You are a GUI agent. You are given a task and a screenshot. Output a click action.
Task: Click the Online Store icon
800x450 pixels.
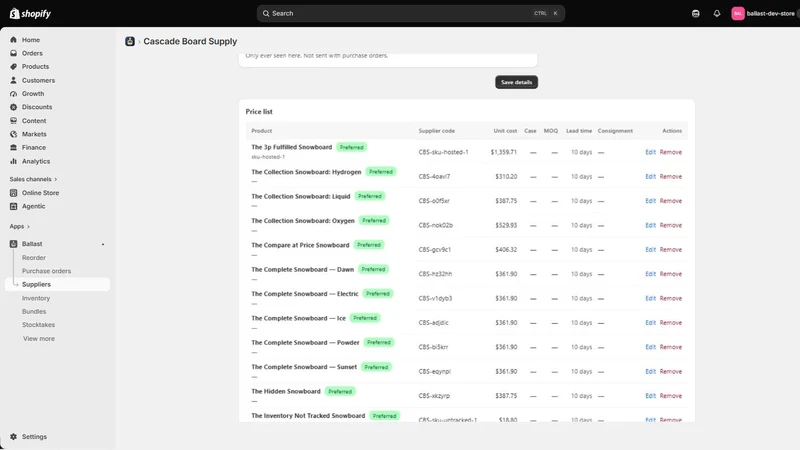click(x=13, y=193)
